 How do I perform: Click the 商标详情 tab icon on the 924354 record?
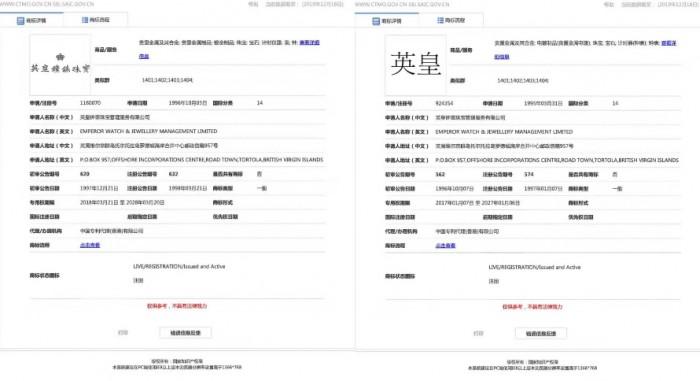click(376, 21)
